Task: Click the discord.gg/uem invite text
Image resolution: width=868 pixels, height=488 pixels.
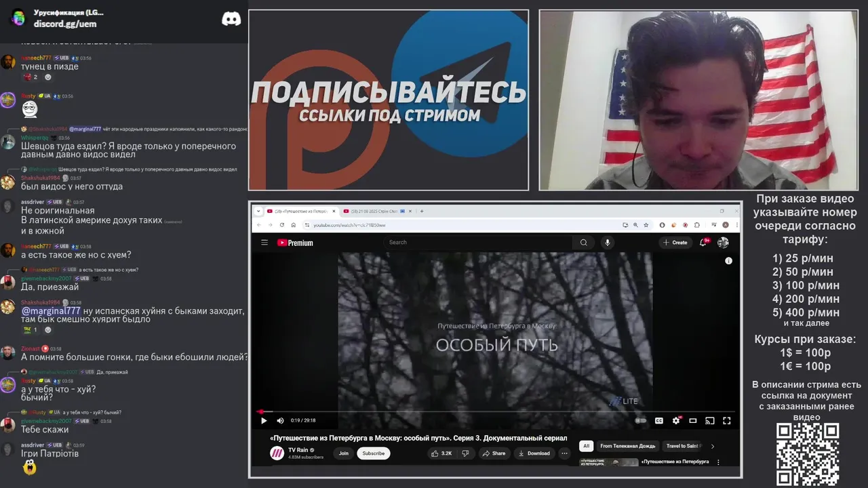Action: coord(65,24)
